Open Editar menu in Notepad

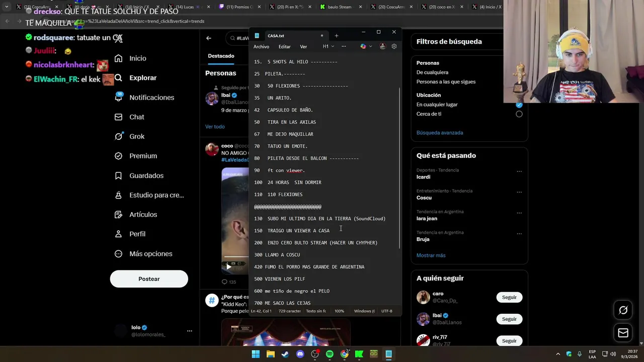tap(285, 46)
